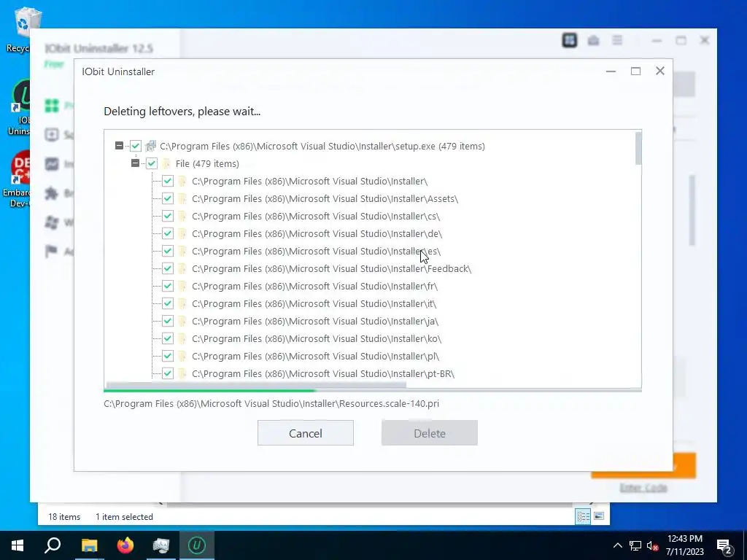Click the horizontal scrollbar of leftovers list
Image resolution: width=747 pixels, height=560 pixels.
(x=256, y=385)
